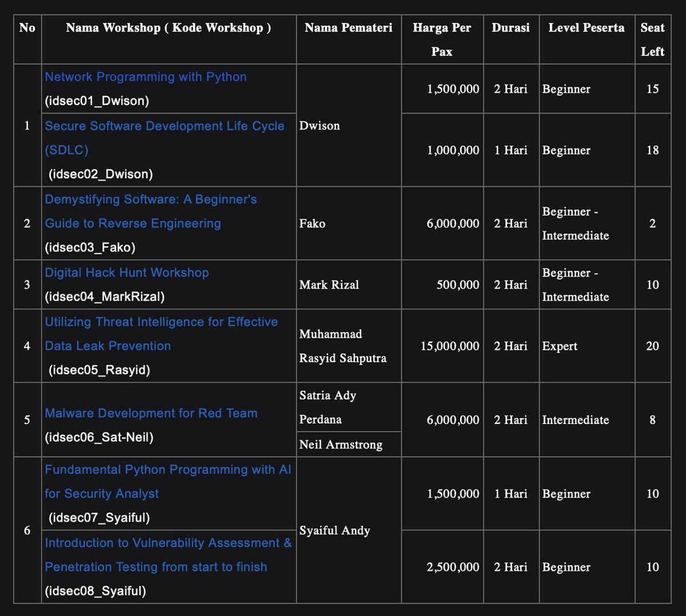Select the presenter name Fako
This screenshot has height=616, width=686.
[312, 223]
